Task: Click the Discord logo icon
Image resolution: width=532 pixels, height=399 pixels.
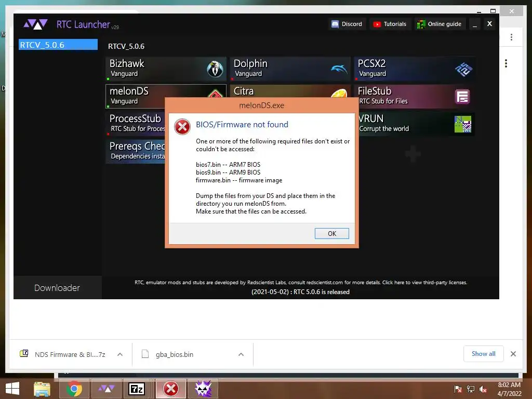Action: click(x=335, y=24)
